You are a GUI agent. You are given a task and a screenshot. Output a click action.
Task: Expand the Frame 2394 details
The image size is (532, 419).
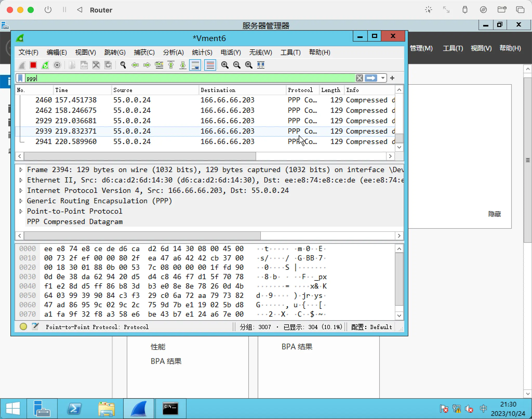(21, 170)
